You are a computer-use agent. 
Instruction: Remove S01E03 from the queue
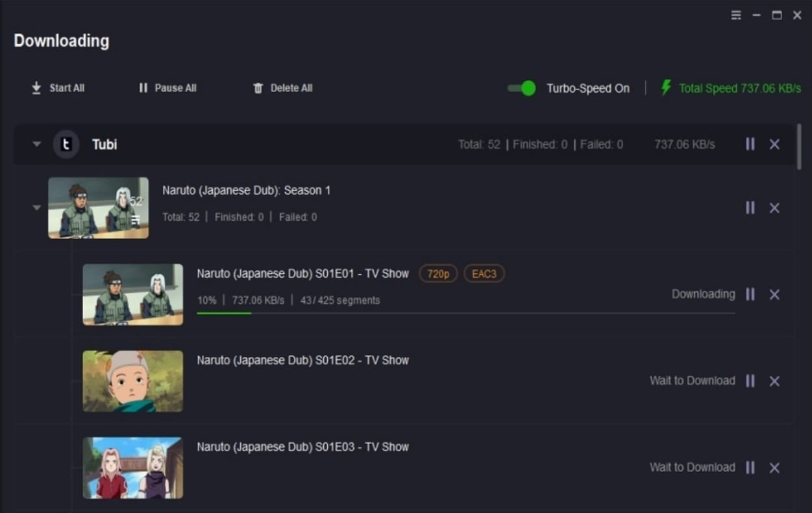[x=774, y=468]
